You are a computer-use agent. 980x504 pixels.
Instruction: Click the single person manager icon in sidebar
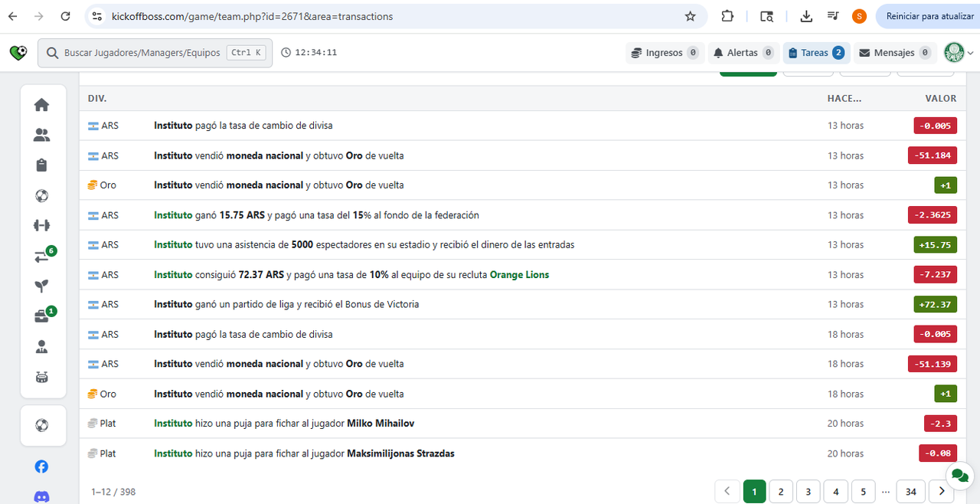pyautogui.click(x=41, y=346)
